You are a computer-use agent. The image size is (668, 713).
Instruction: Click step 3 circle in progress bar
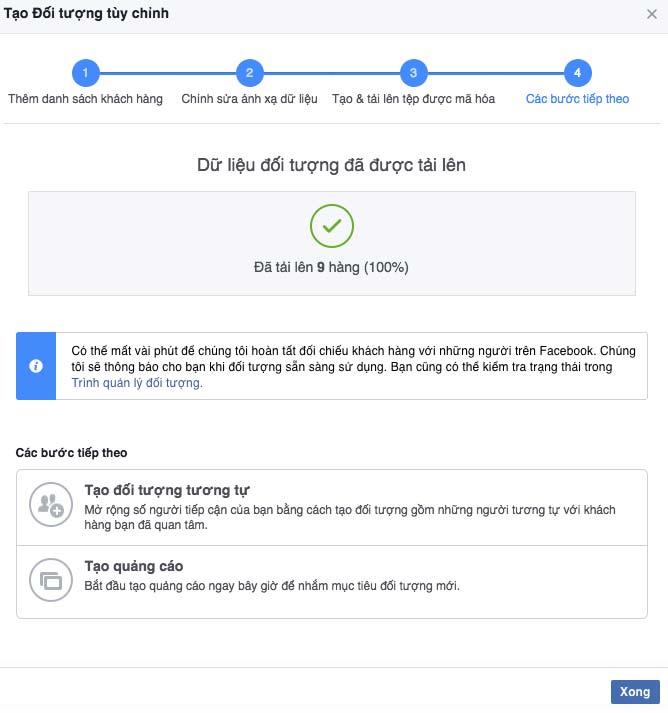(413, 73)
